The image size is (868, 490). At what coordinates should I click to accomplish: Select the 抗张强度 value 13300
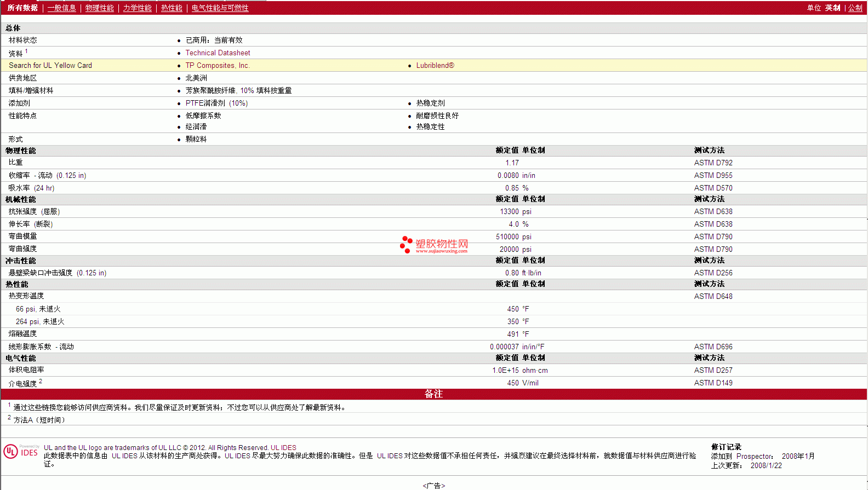pos(509,212)
